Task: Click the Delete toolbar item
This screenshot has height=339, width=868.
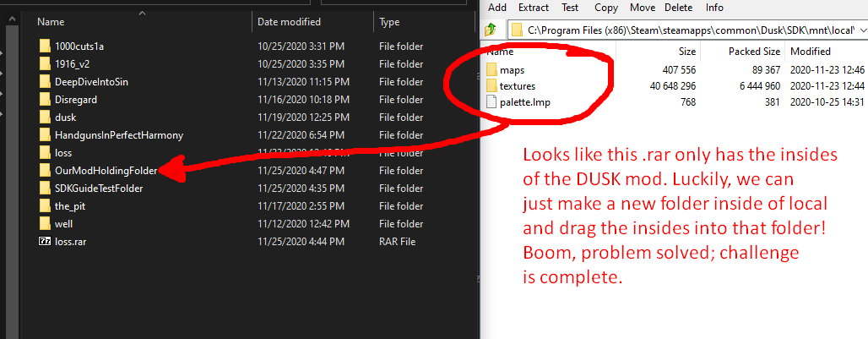Action: click(678, 8)
